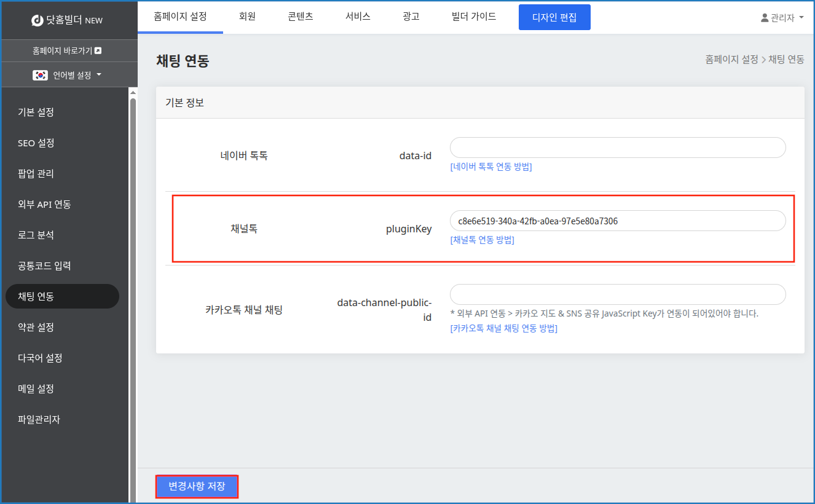
Task: Focus the 네이버 톡톡 data-id input field
Action: coord(617,148)
